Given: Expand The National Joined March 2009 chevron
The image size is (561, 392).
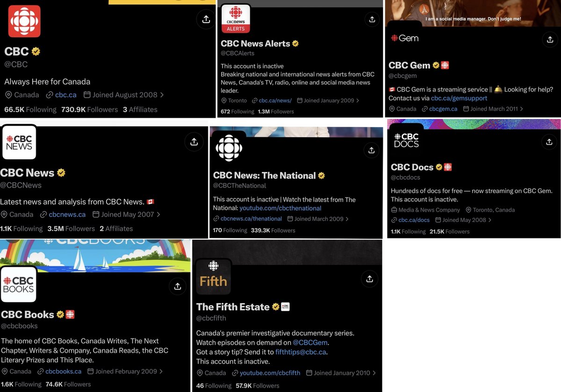Looking at the screenshot, I should (346, 219).
